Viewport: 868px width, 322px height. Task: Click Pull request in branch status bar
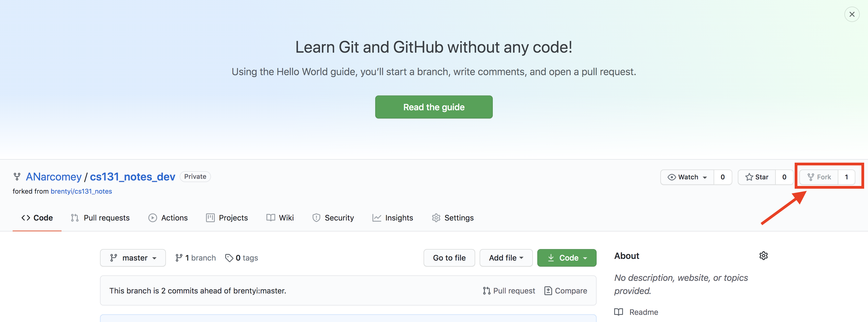click(x=509, y=291)
